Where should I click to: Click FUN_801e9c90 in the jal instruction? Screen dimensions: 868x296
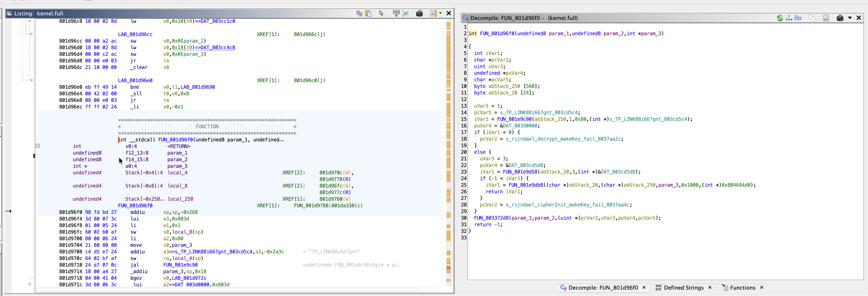pos(180,265)
